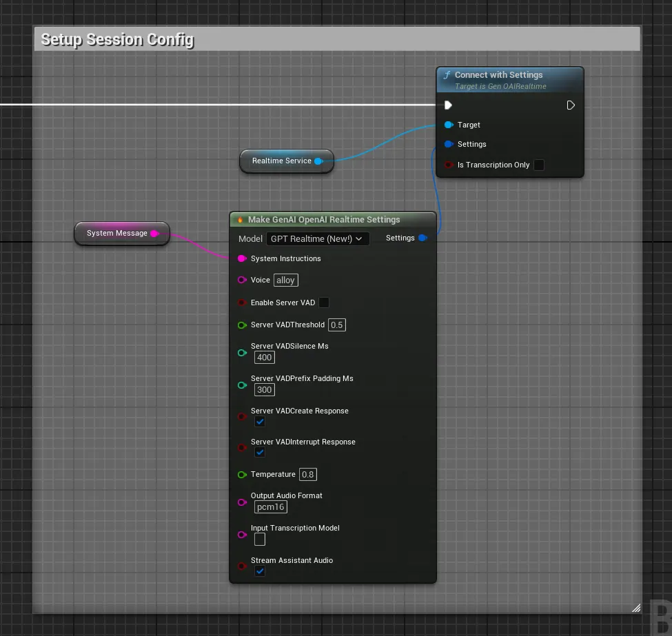Click the Temperature input pin
The image size is (672, 636).
tap(242, 474)
